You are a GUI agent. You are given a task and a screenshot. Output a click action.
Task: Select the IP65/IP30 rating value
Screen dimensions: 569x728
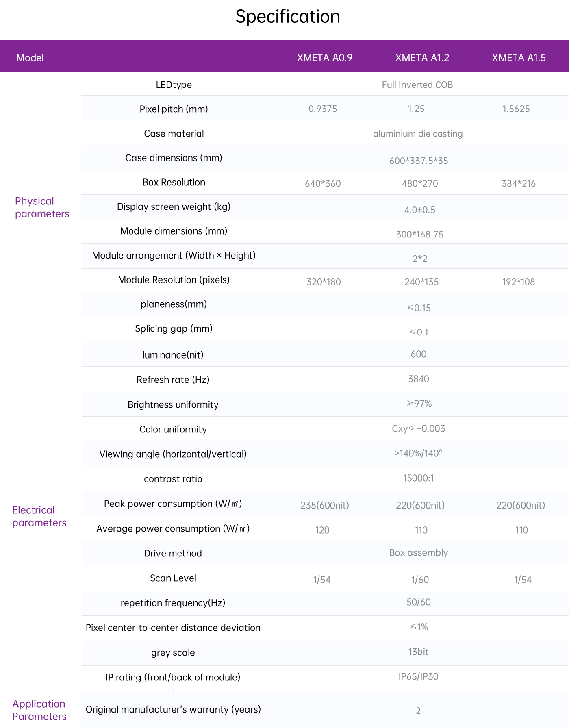[418, 676]
